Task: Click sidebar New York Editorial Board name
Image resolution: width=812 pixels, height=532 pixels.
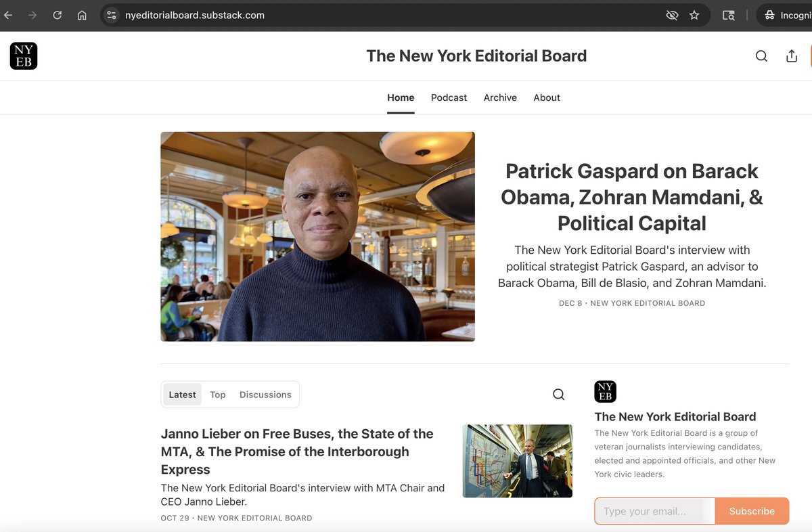Action: tap(675, 417)
